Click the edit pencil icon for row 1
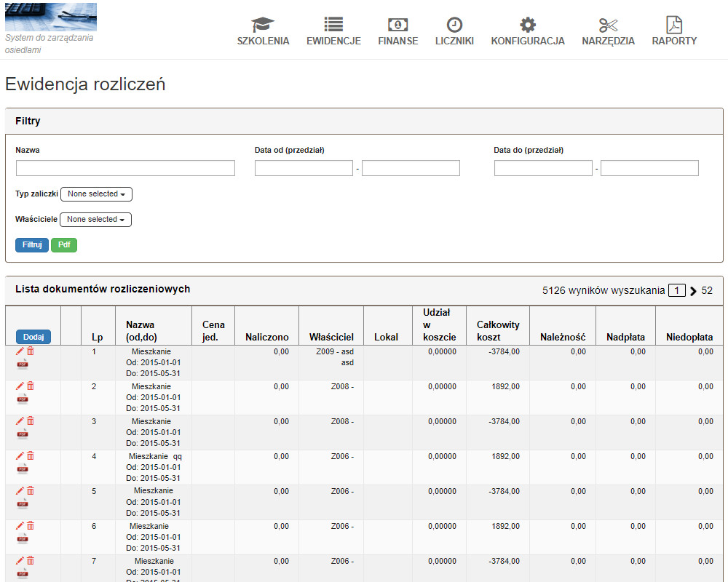Image resolution: width=728 pixels, height=582 pixels. (x=20, y=351)
